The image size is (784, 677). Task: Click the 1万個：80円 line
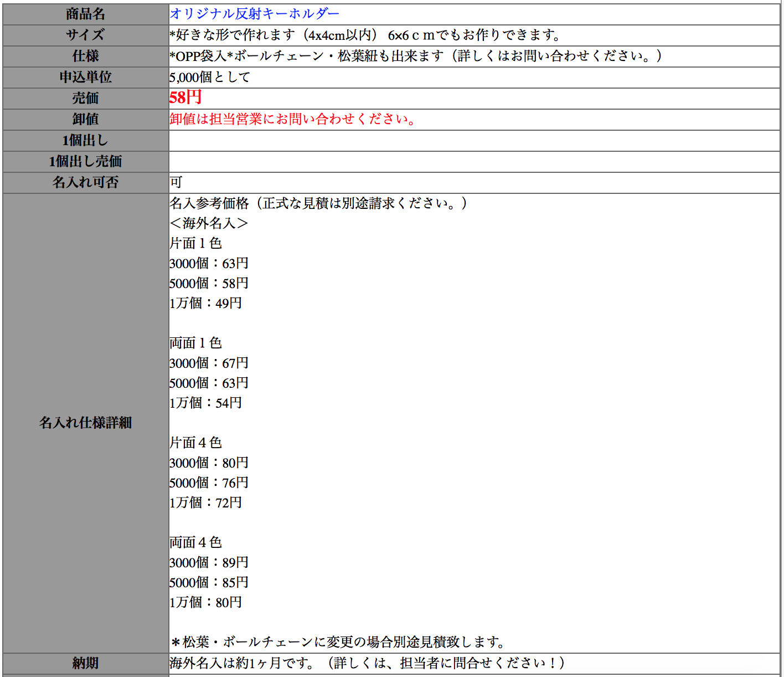[205, 602]
